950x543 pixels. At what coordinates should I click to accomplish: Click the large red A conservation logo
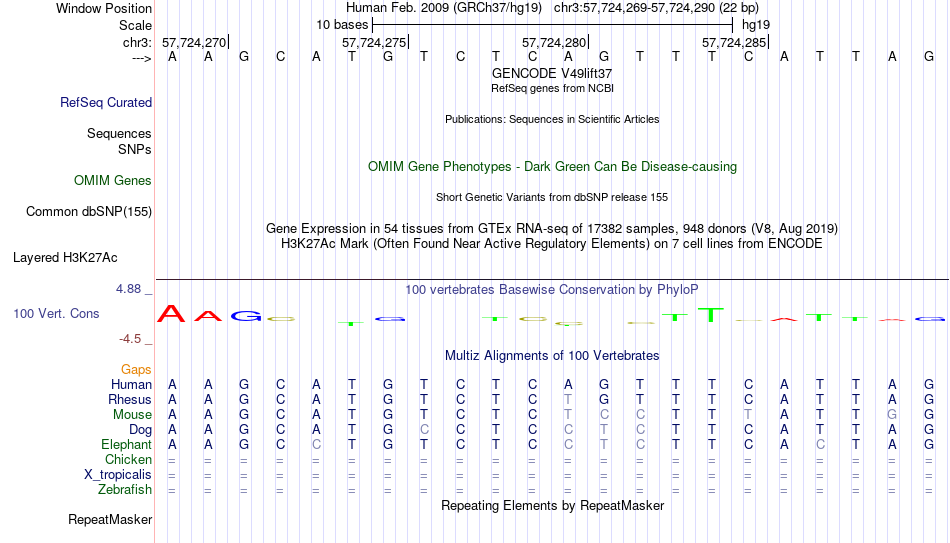point(171,313)
